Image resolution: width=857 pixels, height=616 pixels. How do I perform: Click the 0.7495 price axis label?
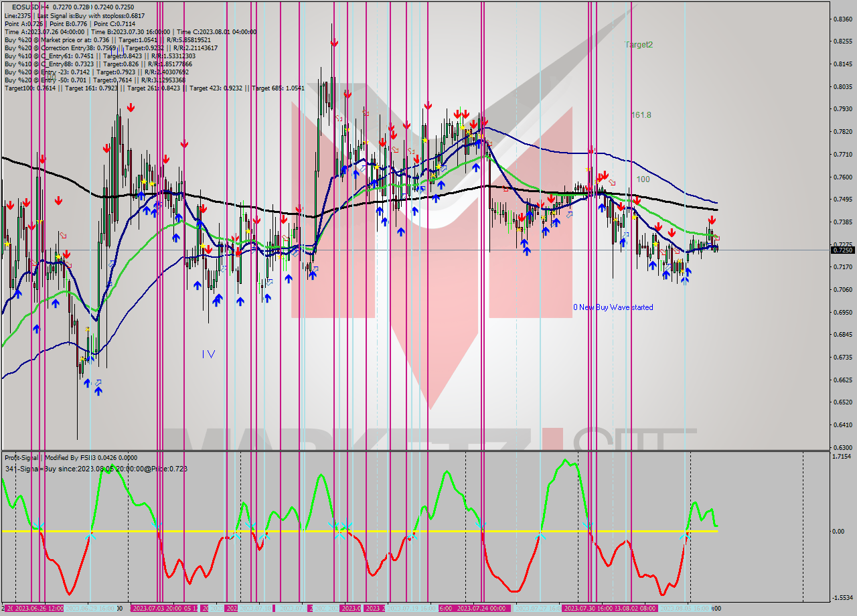(842, 200)
